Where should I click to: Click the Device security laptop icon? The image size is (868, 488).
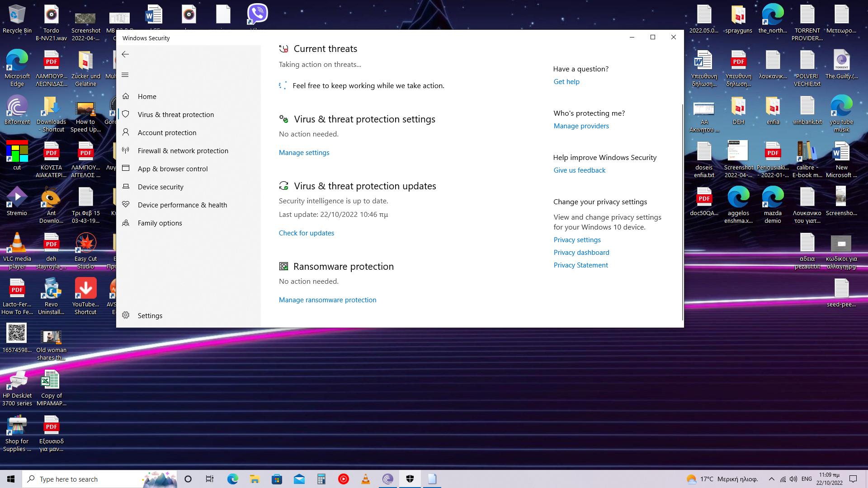[x=126, y=187]
